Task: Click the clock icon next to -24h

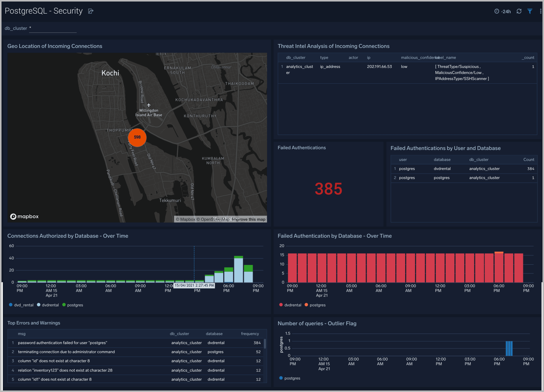Action: tap(497, 11)
